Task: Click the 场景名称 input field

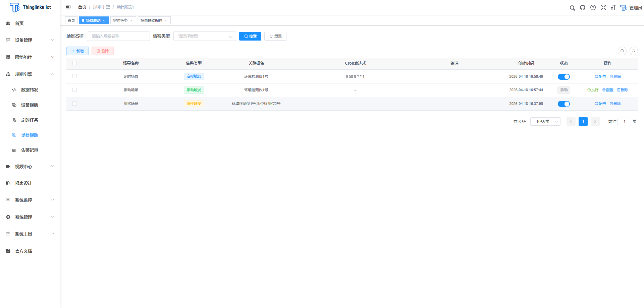Action: pos(118,36)
